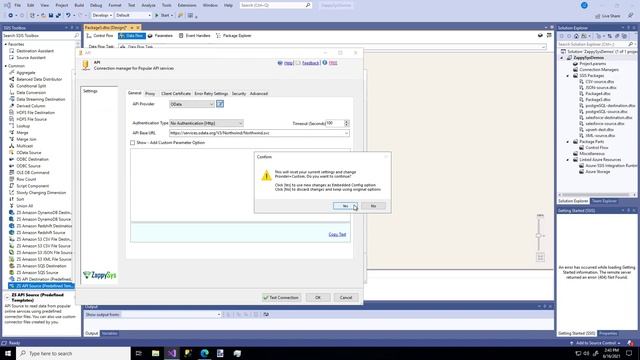
Task: Collapse Package Parts node in Solution Explorer
Action: (568, 142)
